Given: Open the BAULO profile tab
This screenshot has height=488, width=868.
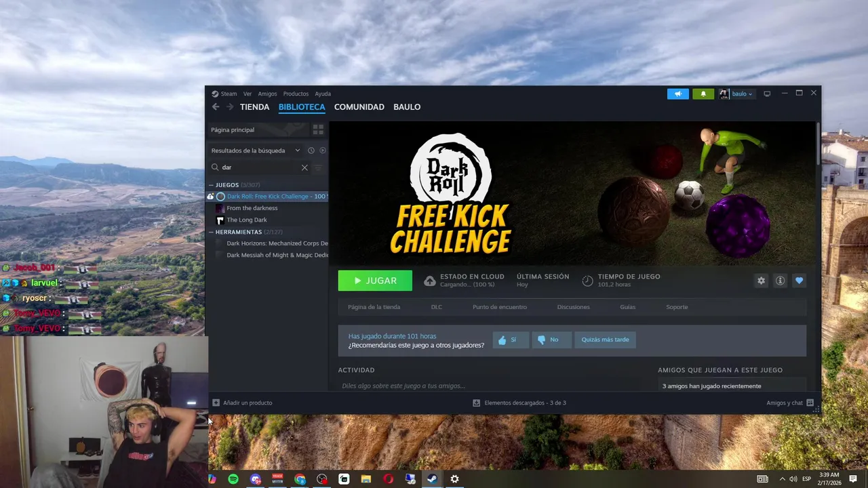Looking at the screenshot, I should 407,107.
